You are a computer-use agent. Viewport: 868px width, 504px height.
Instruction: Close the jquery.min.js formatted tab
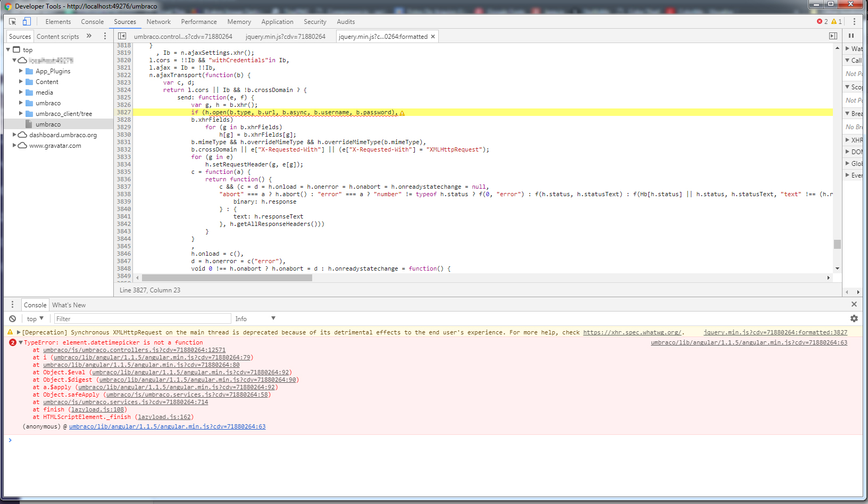coord(433,37)
